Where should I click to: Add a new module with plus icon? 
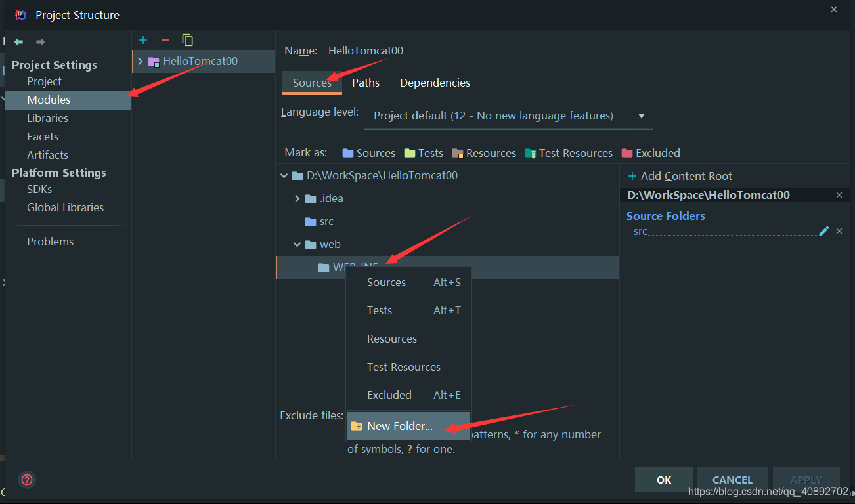(143, 40)
